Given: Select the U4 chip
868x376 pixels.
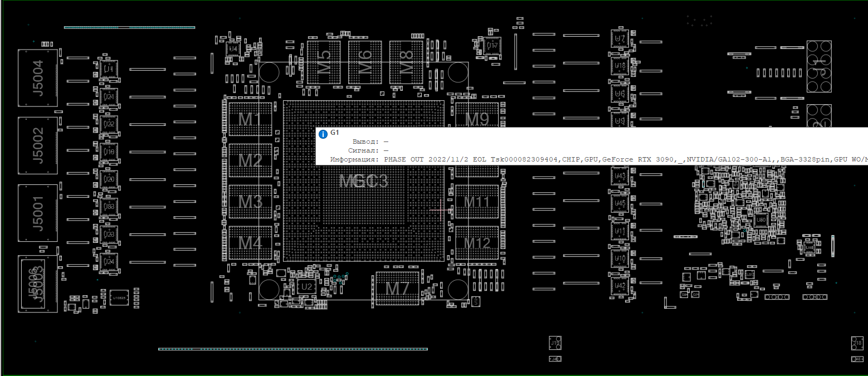Looking at the screenshot, I should tap(233, 49).
